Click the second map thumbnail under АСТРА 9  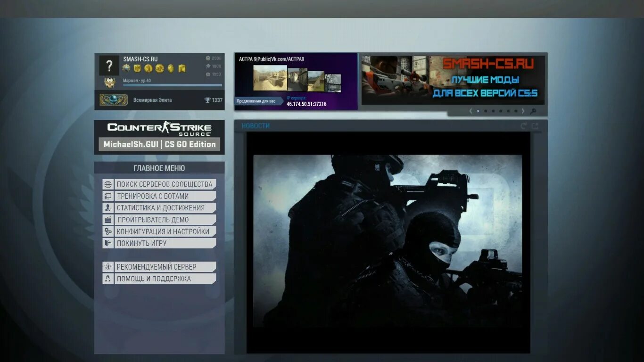pyautogui.click(x=297, y=80)
